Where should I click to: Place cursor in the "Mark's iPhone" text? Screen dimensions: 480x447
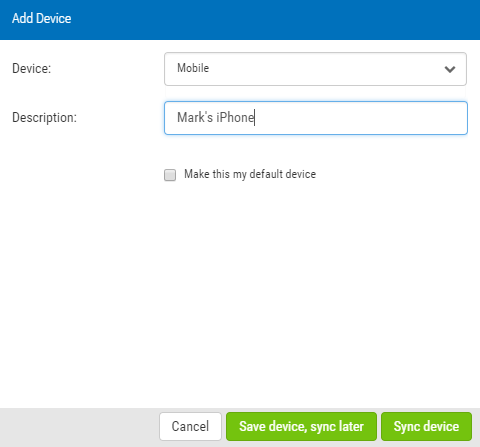click(215, 118)
